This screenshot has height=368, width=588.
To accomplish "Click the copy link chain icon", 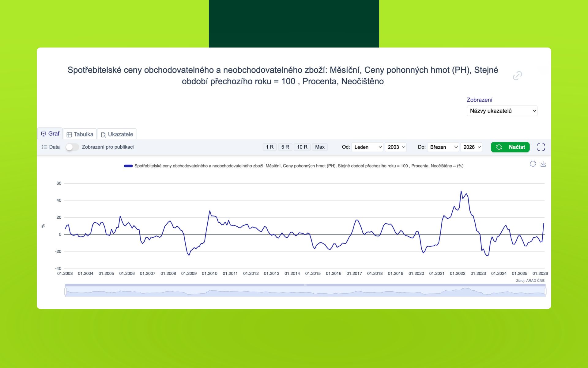I will pyautogui.click(x=517, y=75).
